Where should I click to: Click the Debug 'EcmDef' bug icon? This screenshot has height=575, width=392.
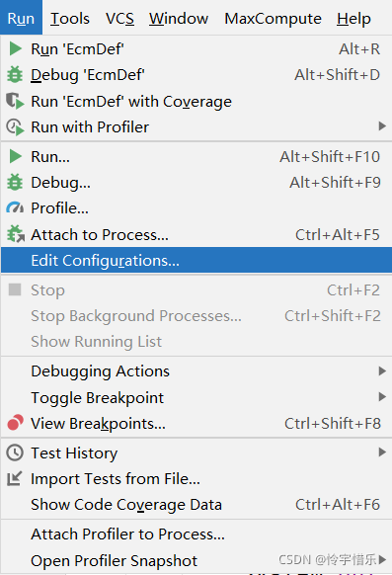coord(15,75)
